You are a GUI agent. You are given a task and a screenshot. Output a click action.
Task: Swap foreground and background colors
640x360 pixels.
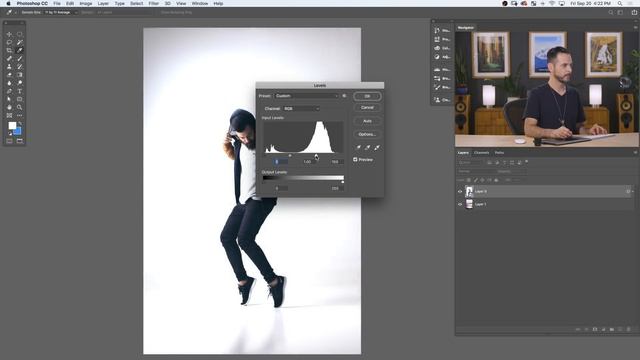tap(20, 123)
